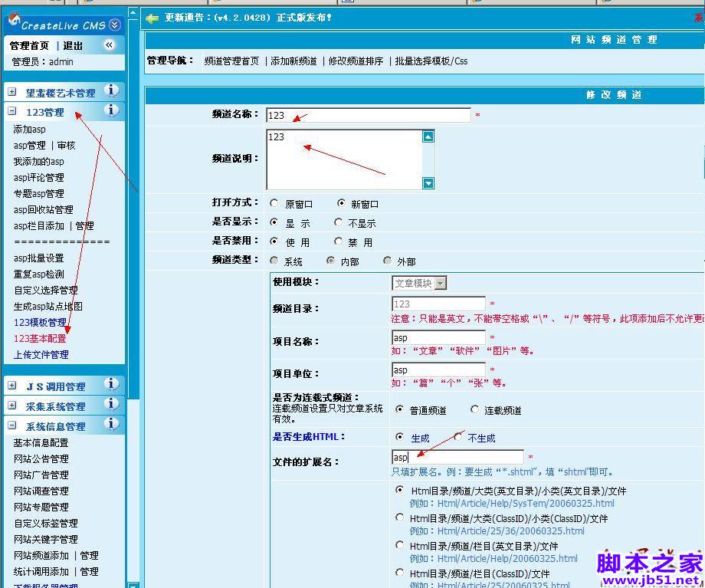Click the info icon beside 系统信息管理
Screen dimensions: 705x588
110,425
